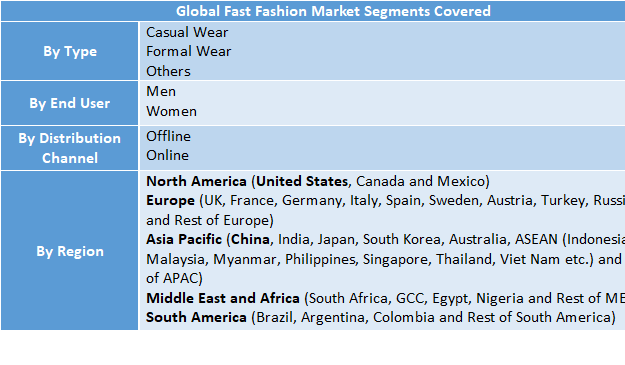Select the 'By Region' row header
The image size is (625, 365).
pos(70,251)
